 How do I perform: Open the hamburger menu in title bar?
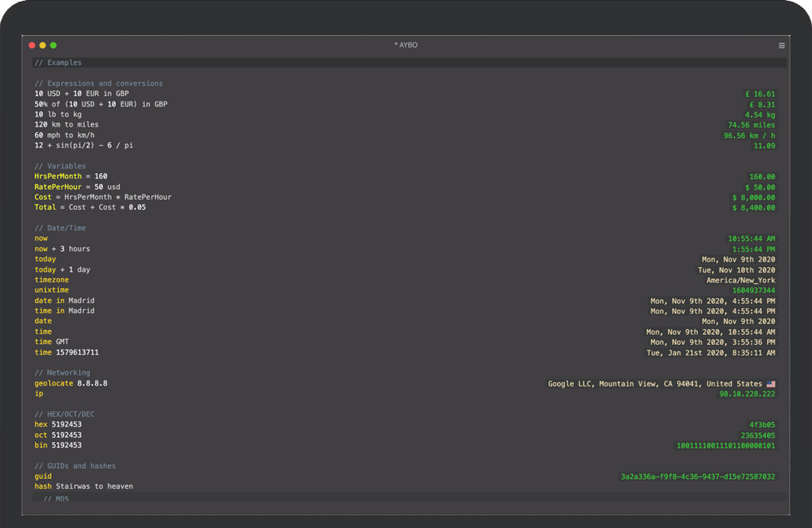pyautogui.click(x=781, y=46)
